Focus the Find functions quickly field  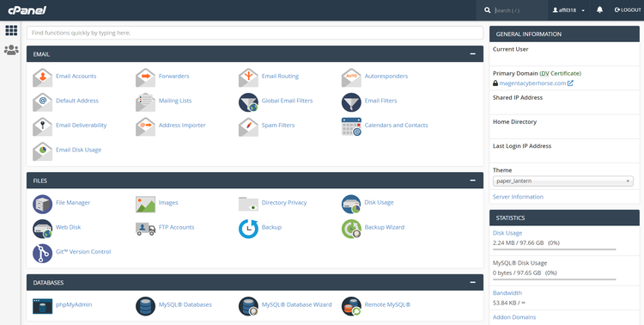(255, 33)
